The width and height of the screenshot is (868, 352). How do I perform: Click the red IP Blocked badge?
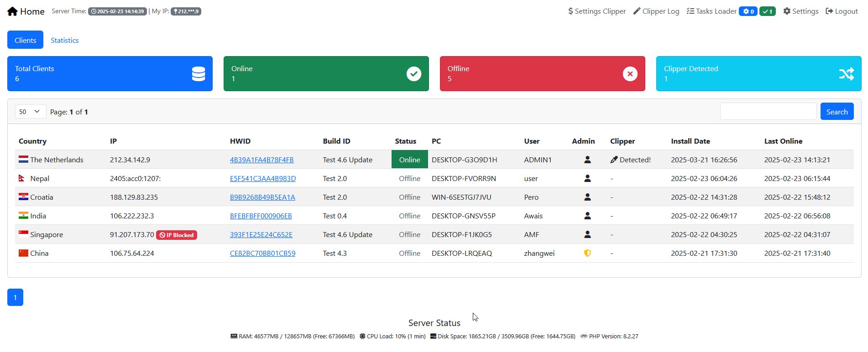pos(177,235)
